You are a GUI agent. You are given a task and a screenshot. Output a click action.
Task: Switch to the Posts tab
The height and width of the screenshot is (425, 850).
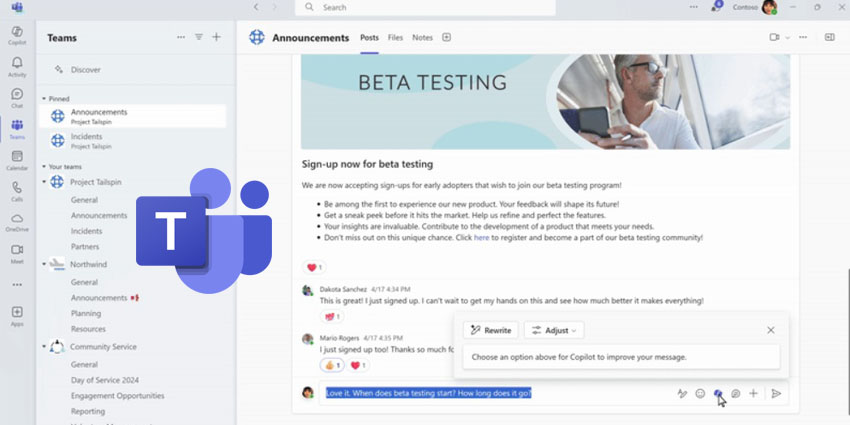pos(370,37)
